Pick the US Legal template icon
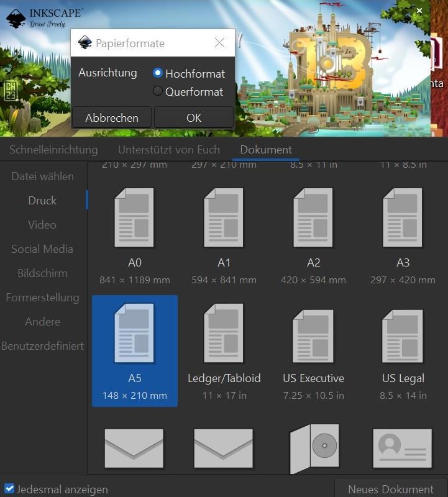The height and width of the screenshot is (497, 448). tap(403, 336)
